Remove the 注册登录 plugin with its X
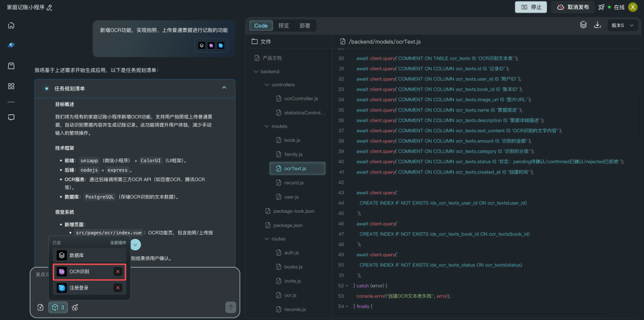This screenshot has width=644, height=320. click(118, 288)
